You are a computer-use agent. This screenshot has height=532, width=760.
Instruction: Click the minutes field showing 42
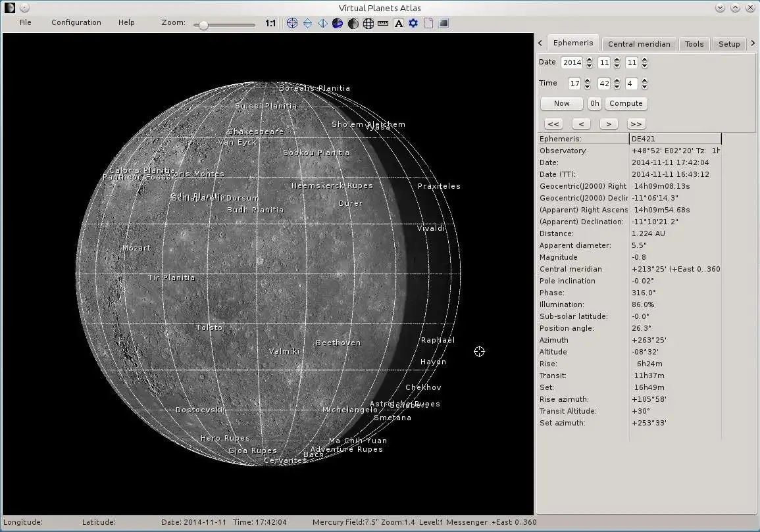click(x=604, y=84)
